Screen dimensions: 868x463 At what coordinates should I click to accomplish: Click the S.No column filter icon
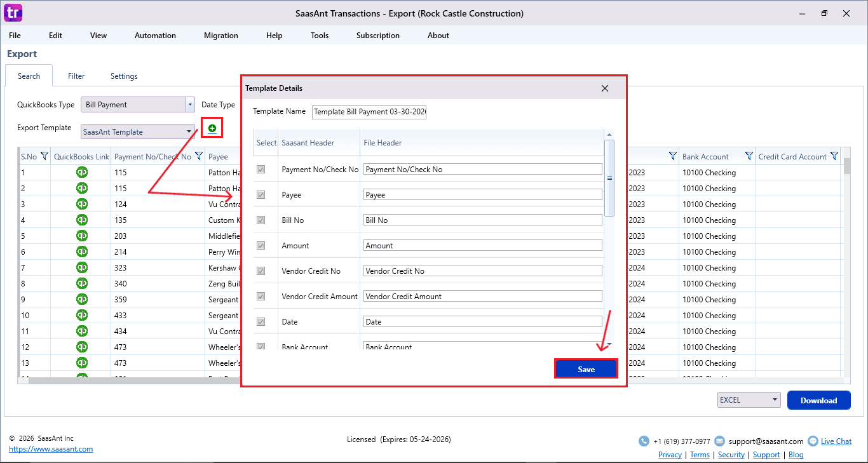tap(44, 156)
